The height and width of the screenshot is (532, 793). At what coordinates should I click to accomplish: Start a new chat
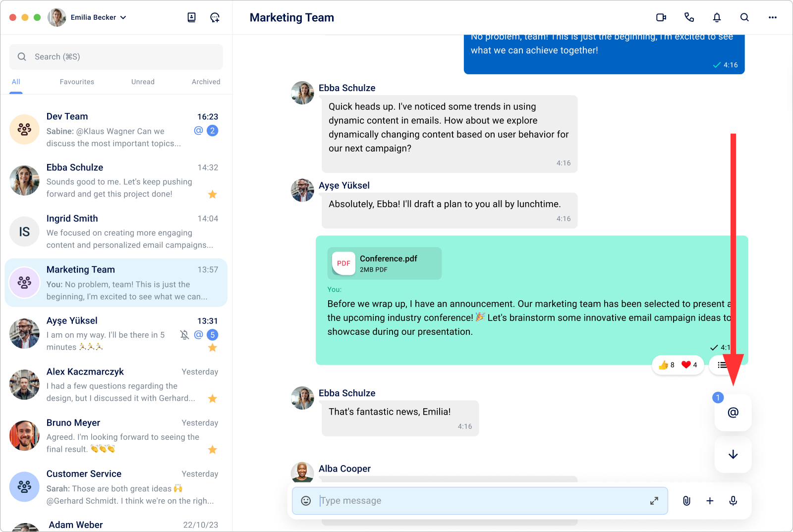(215, 17)
